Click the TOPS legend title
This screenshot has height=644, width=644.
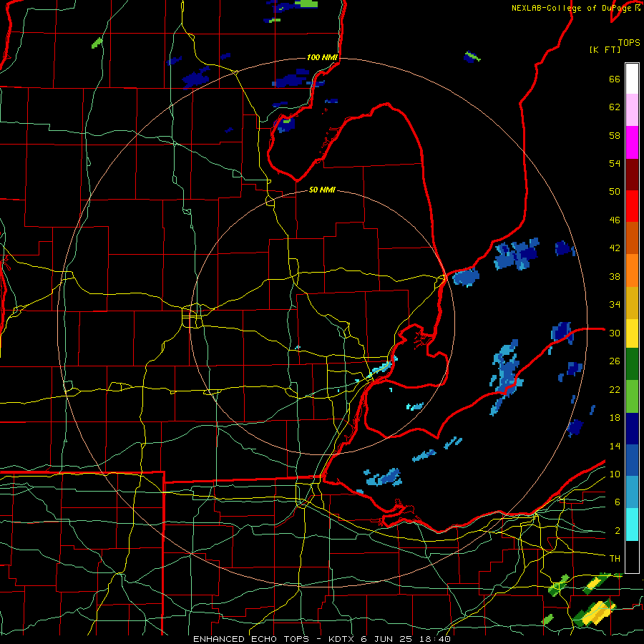(629, 43)
